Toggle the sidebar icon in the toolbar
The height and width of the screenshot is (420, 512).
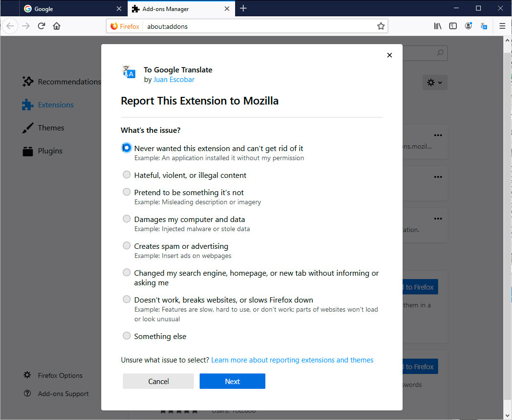pos(452,26)
